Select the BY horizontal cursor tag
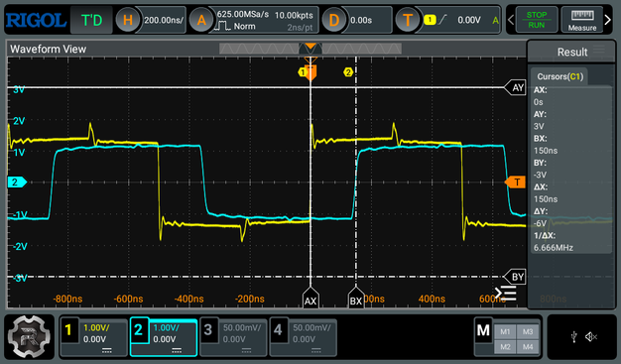621x364 pixels. [x=515, y=277]
